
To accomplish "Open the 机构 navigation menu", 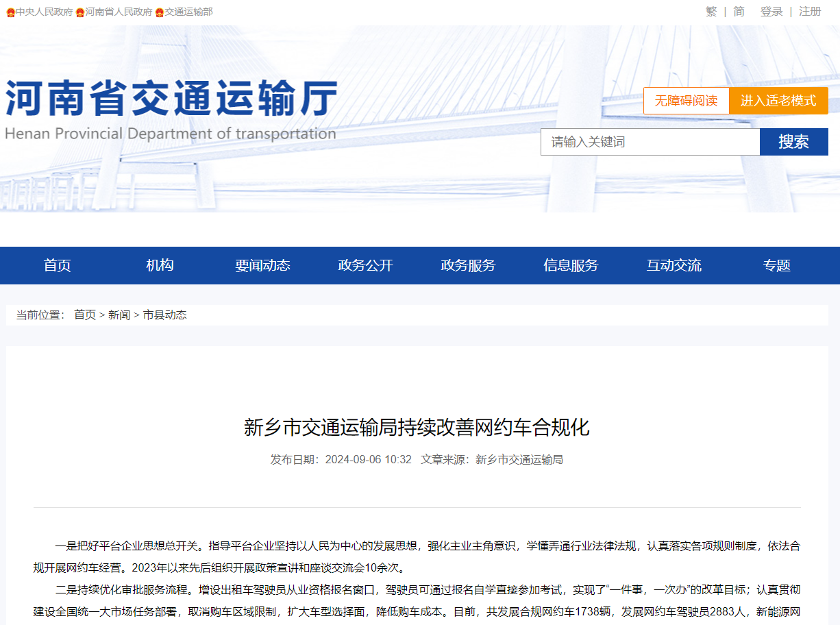I will coord(160,266).
